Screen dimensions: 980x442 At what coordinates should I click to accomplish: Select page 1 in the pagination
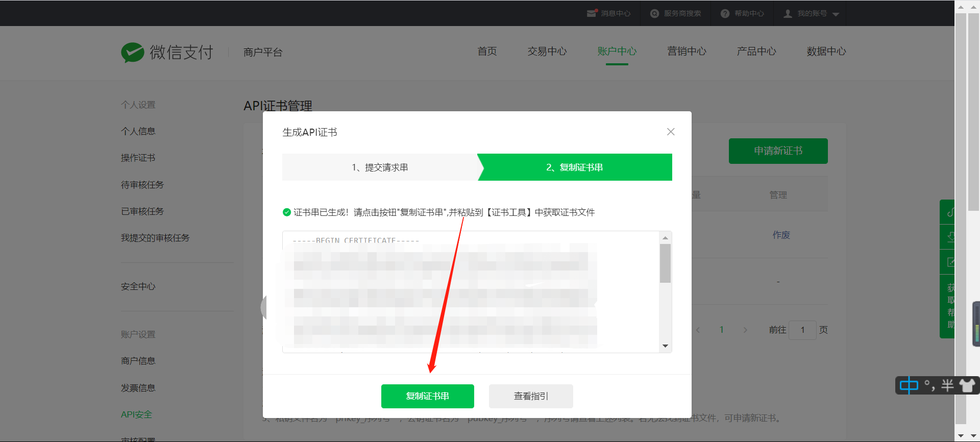pyautogui.click(x=722, y=330)
